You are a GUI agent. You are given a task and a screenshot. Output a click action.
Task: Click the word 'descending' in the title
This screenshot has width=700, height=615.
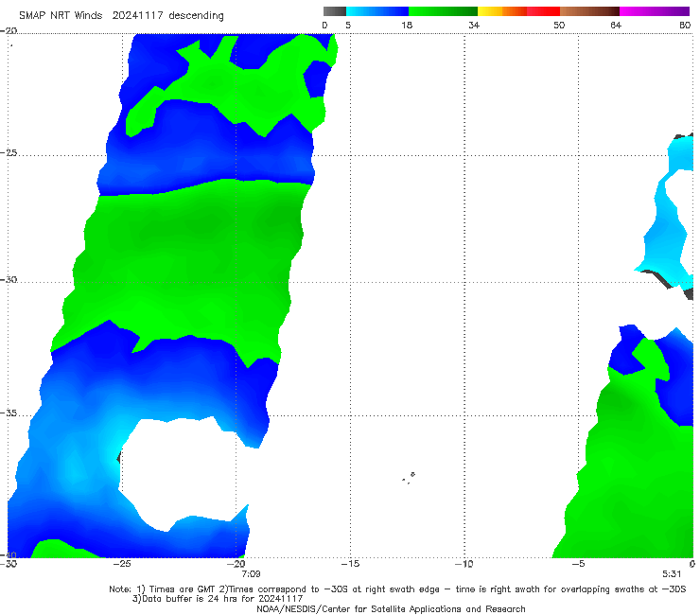197,16
